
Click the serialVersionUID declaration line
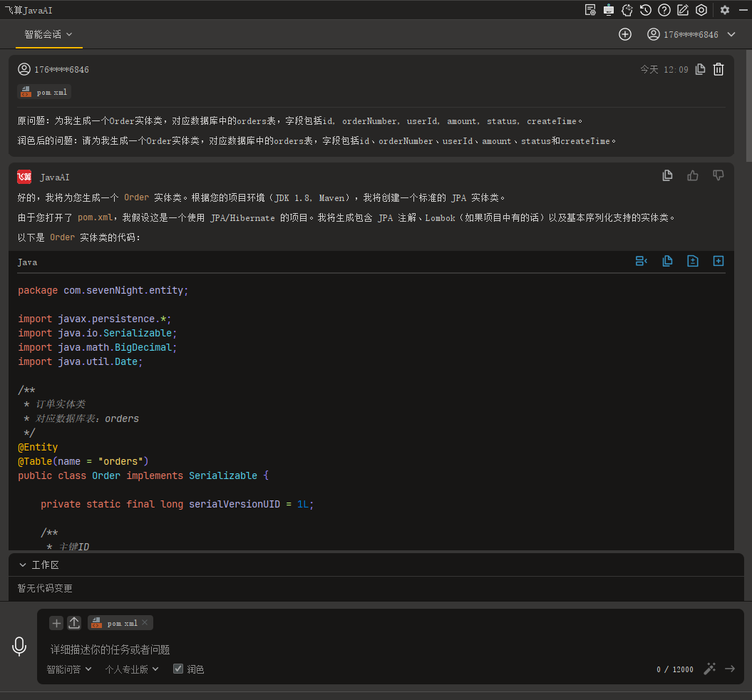click(x=177, y=505)
